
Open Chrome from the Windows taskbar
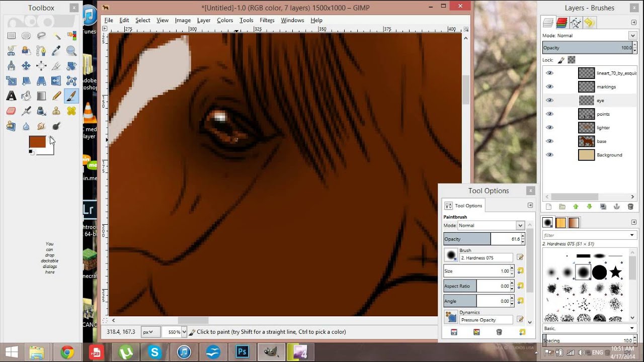click(x=67, y=352)
